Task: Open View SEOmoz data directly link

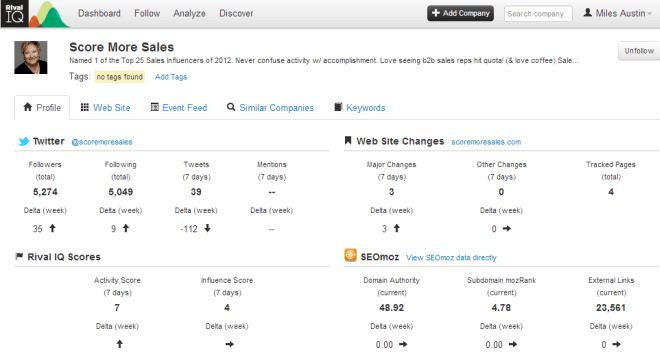Action: click(451, 258)
